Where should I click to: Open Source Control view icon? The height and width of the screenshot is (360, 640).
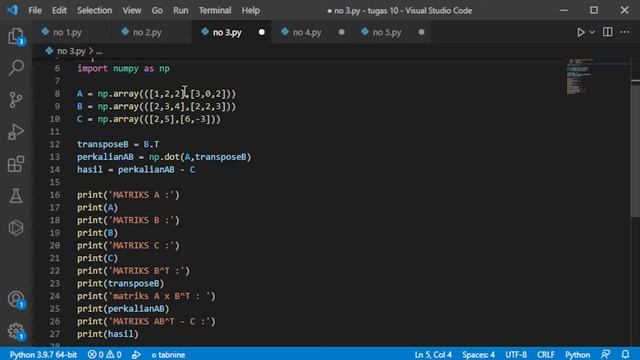point(16,100)
